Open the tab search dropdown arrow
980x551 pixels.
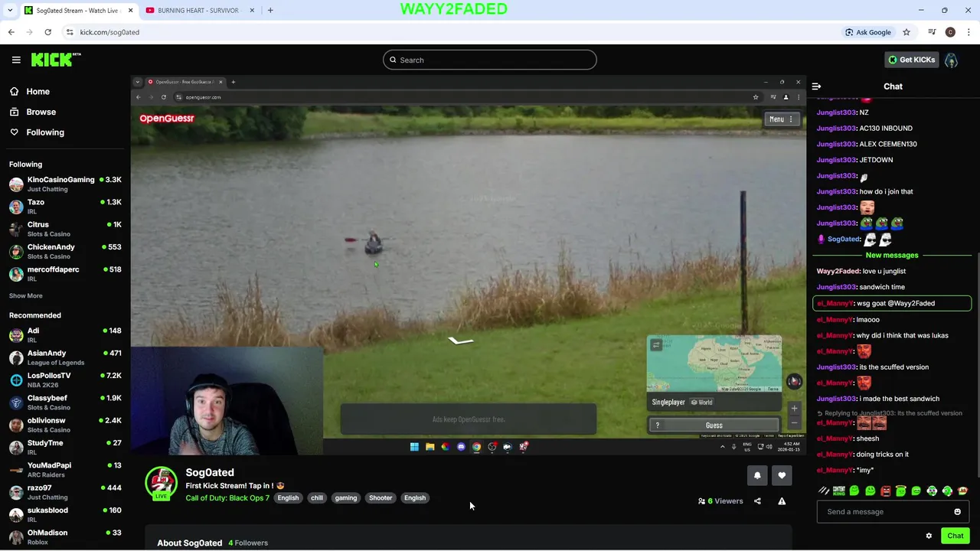coord(10,10)
